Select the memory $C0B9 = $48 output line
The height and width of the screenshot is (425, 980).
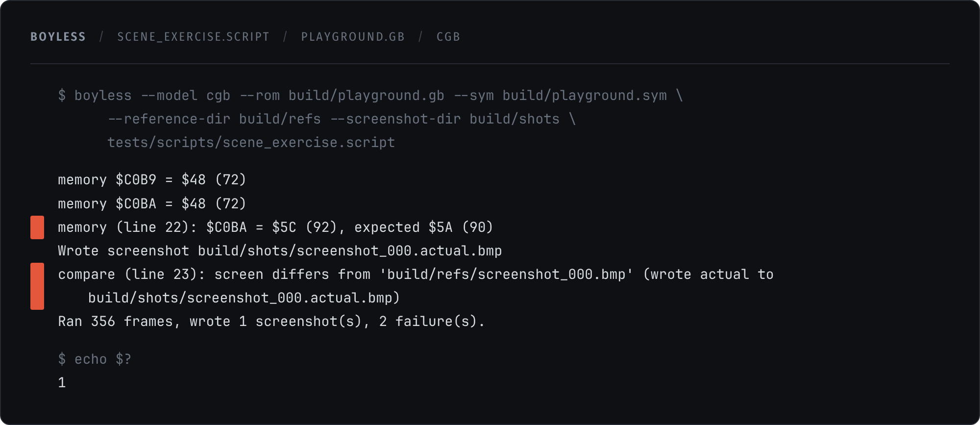point(152,180)
